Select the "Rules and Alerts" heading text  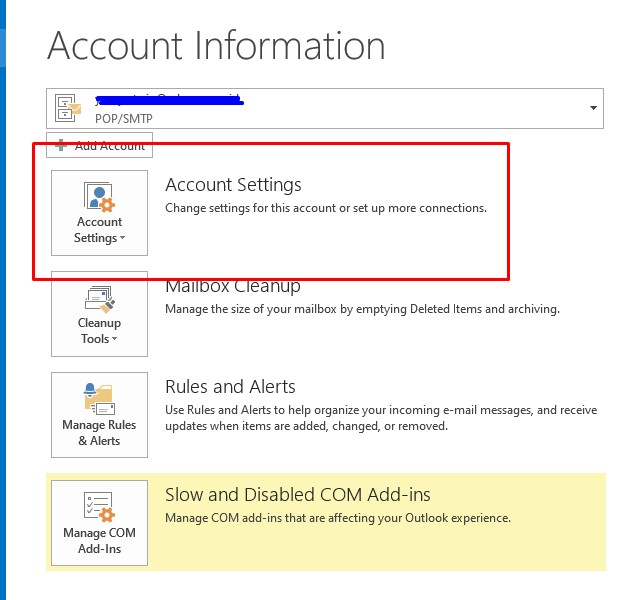[230, 387]
